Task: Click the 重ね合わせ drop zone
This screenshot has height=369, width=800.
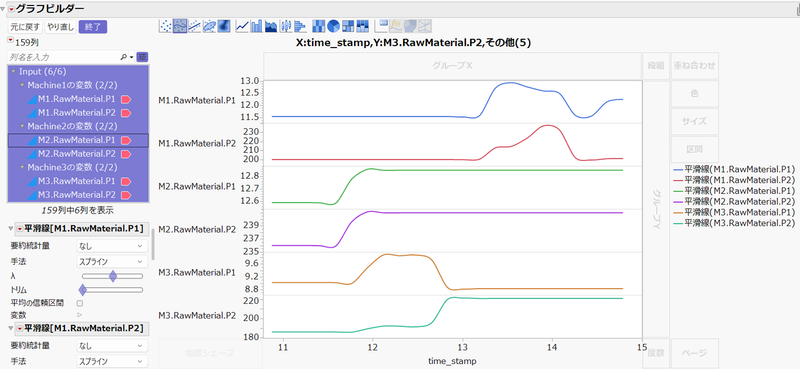Action: tap(694, 66)
